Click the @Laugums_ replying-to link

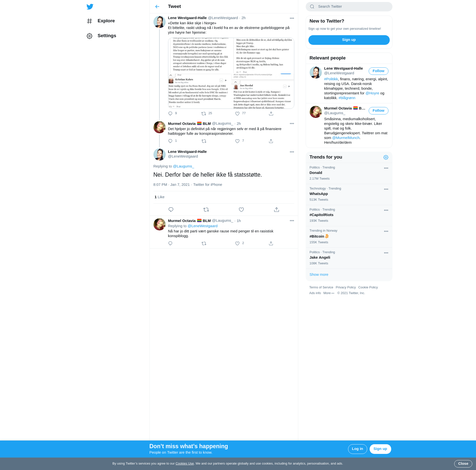(183, 166)
